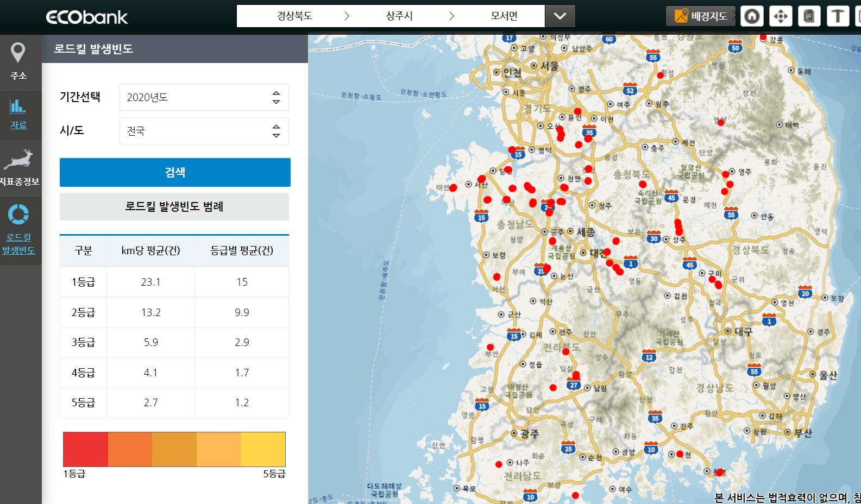
Task: Open the 자료 data chart panel
Action: coord(18,115)
